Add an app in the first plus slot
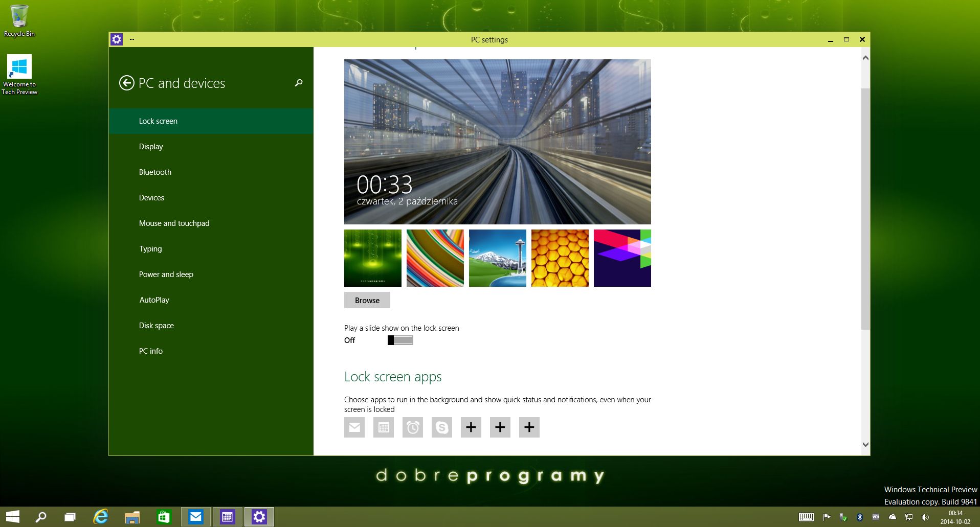980x527 pixels. click(471, 427)
